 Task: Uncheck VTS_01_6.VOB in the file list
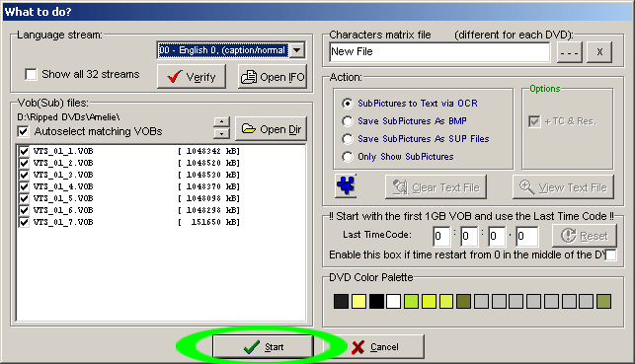click(x=24, y=210)
